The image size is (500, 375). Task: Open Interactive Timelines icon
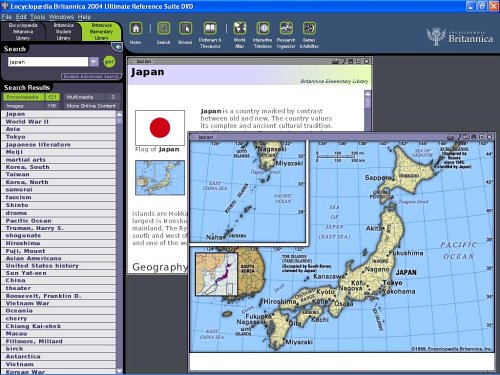263,29
